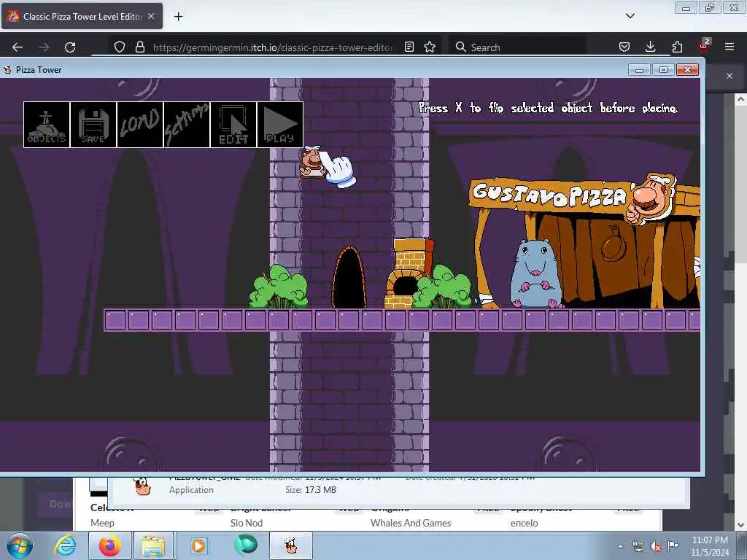Viewport: 747px width, 560px height.
Task: Click the Whales And Games author link
Action: coord(411,523)
